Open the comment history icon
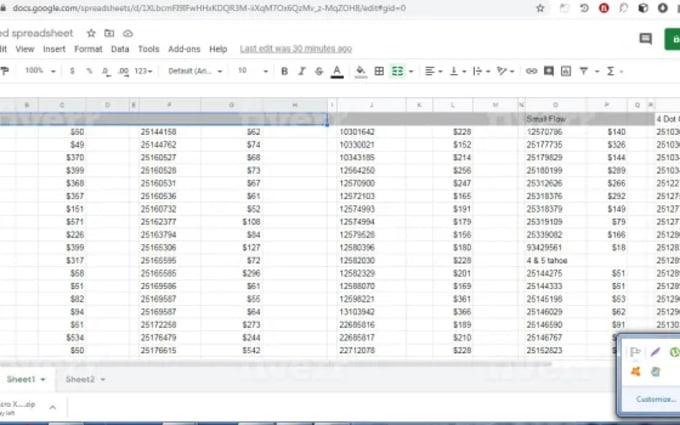 (x=646, y=39)
